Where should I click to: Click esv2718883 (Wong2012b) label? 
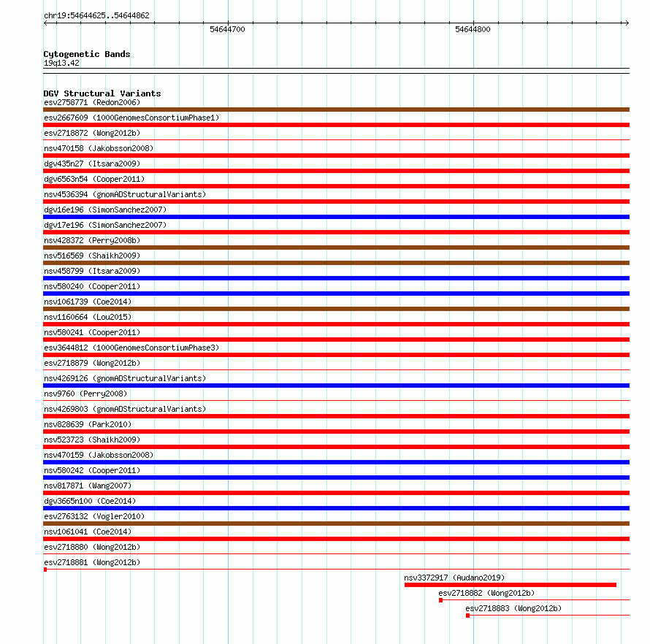pos(513,608)
